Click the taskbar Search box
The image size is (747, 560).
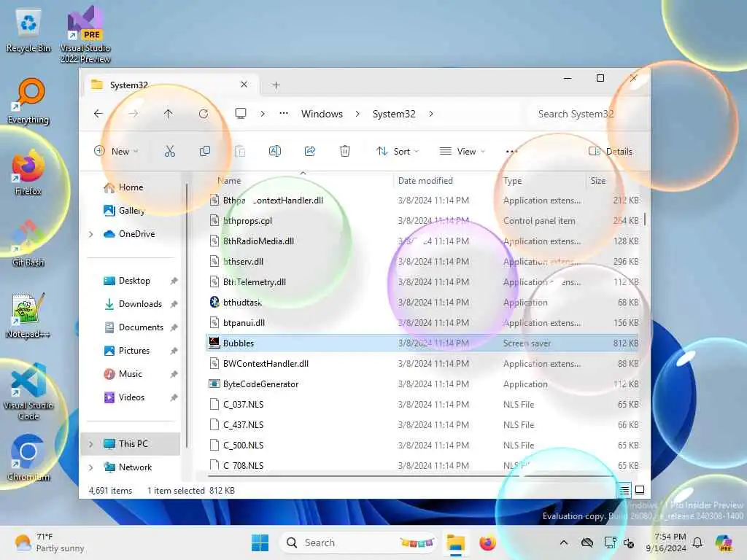360,542
